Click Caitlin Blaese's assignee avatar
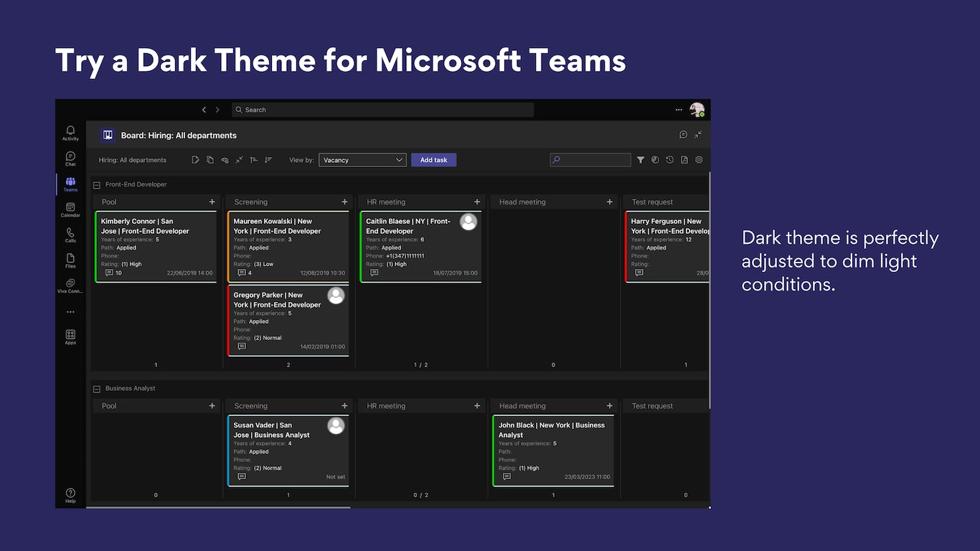This screenshot has width=980, height=551. [468, 222]
